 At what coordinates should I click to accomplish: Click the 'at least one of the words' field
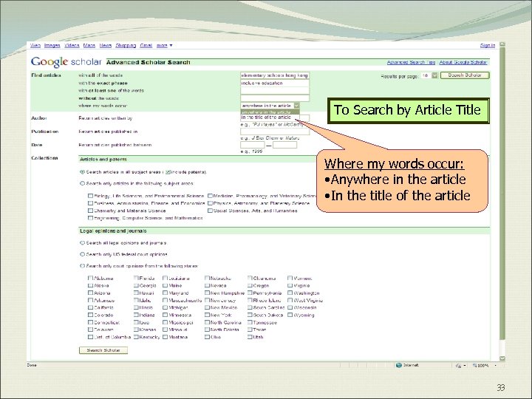tap(275, 91)
